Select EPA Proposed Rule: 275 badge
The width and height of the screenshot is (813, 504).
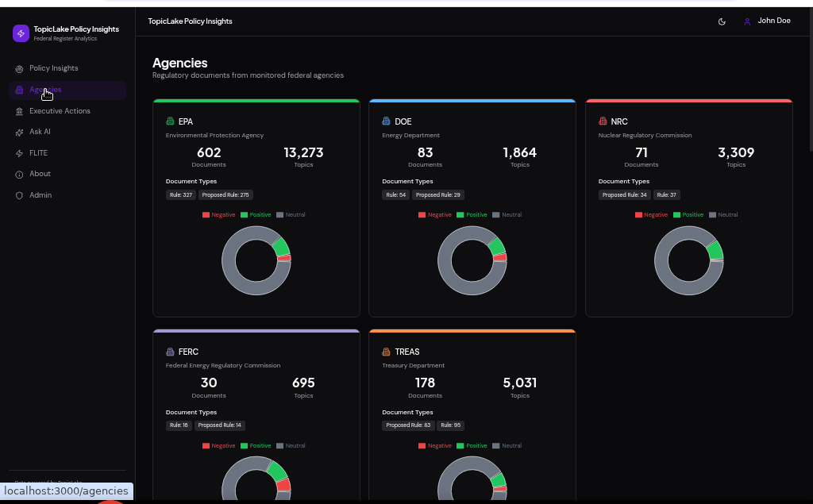225,195
